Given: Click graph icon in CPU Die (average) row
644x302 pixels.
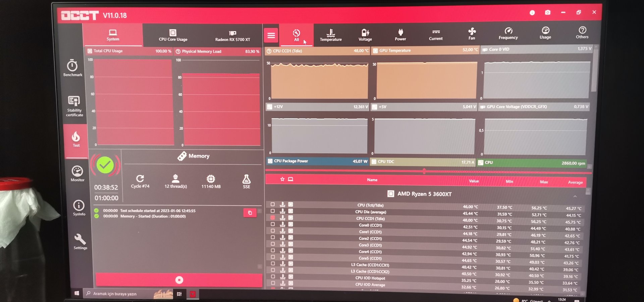Looking at the screenshot, I should tap(290, 211).
